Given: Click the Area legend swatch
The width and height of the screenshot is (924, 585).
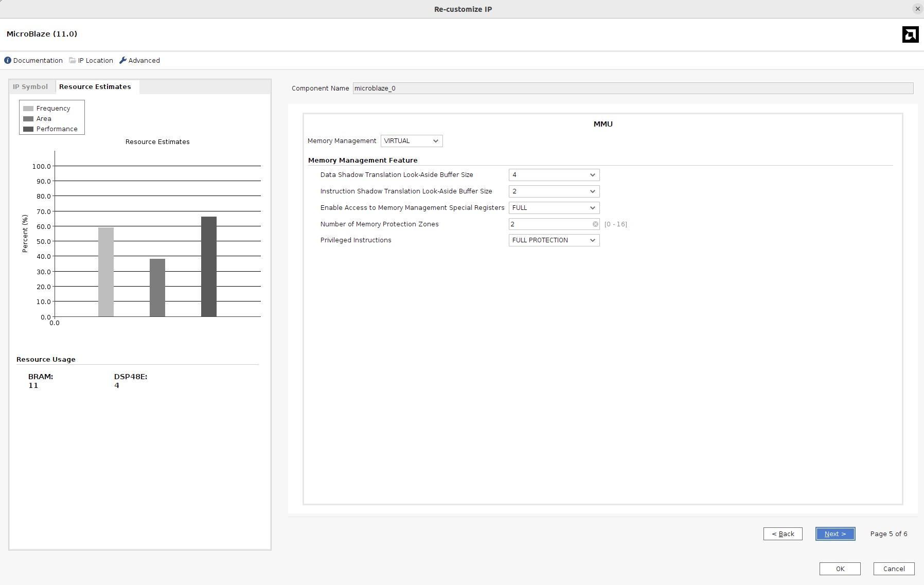Looking at the screenshot, I should (28, 119).
